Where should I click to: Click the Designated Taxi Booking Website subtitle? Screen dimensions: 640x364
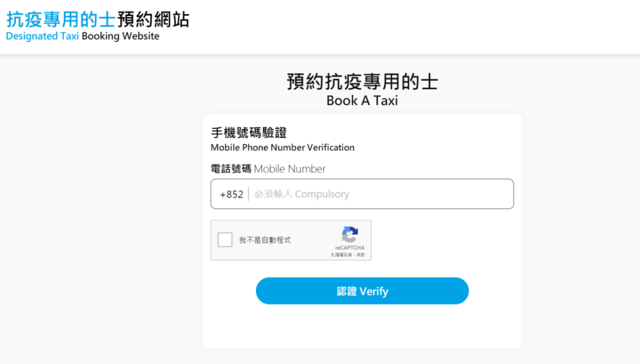click(83, 36)
